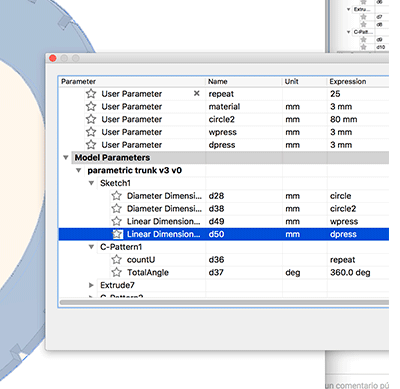Toggle favorite star for d38 dimension

[x=116, y=209]
